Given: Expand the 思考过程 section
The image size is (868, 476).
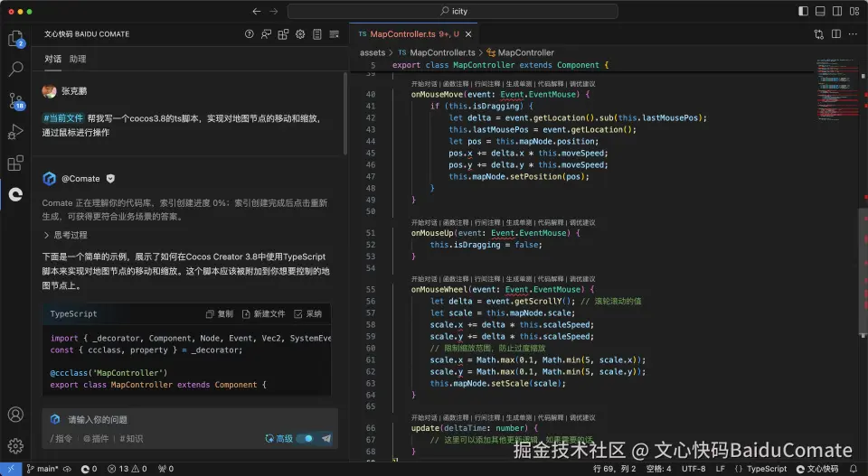Looking at the screenshot, I should (65, 235).
